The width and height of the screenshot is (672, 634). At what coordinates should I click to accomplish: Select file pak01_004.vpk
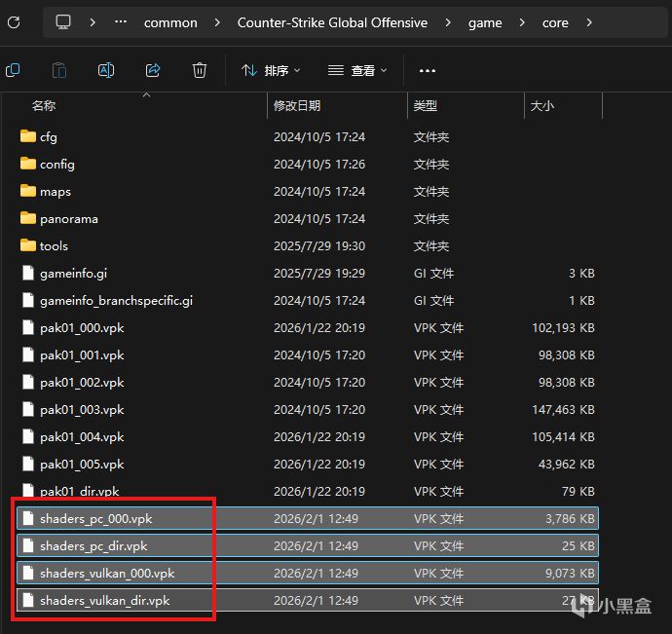tap(82, 437)
